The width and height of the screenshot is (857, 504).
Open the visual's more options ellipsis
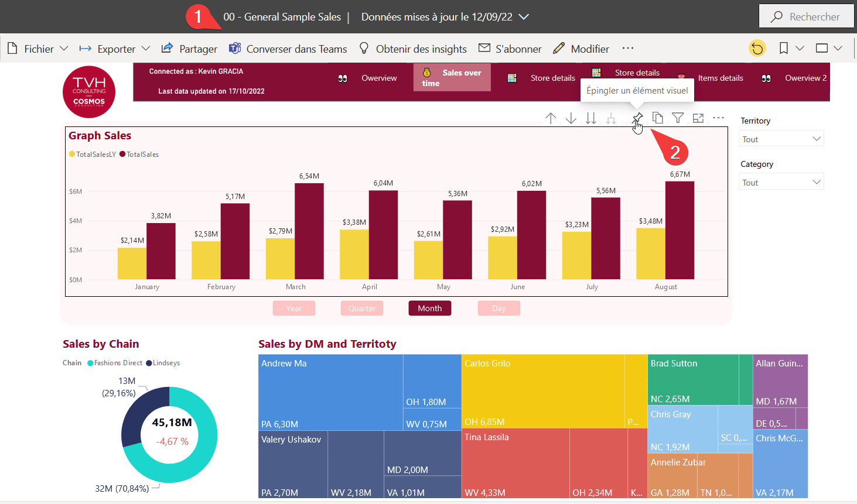tap(719, 118)
